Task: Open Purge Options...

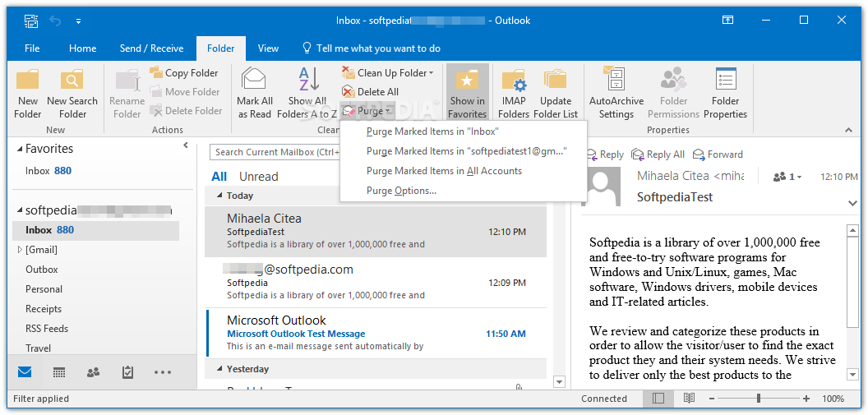Action: (464, 191)
